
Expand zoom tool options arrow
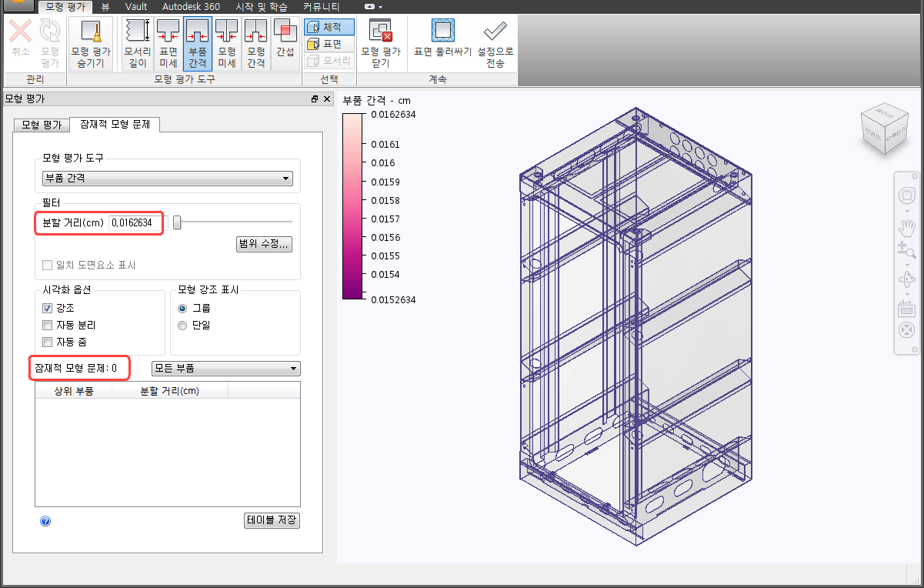click(x=906, y=263)
